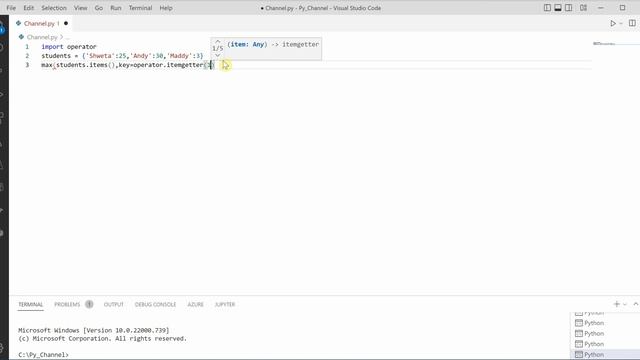Toggle the Primary Side Bar layout icon
The width and height of the screenshot is (640, 360).
(547, 8)
